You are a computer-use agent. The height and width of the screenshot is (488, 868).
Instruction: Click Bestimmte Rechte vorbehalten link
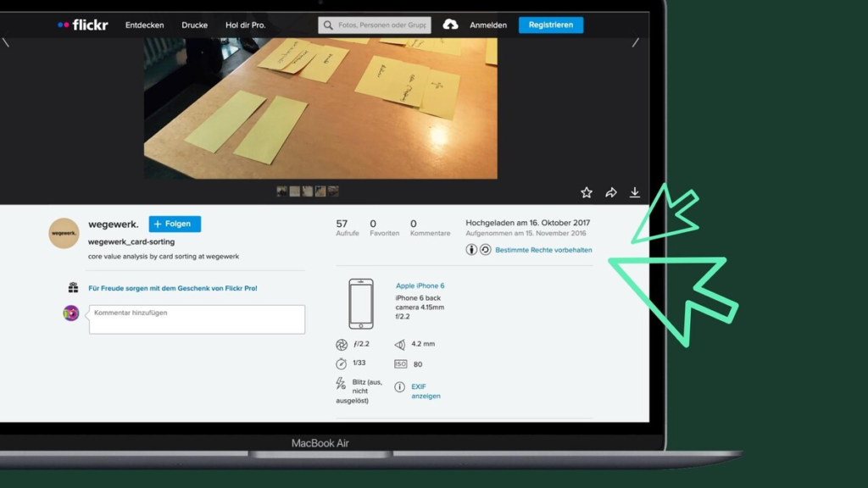click(543, 250)
